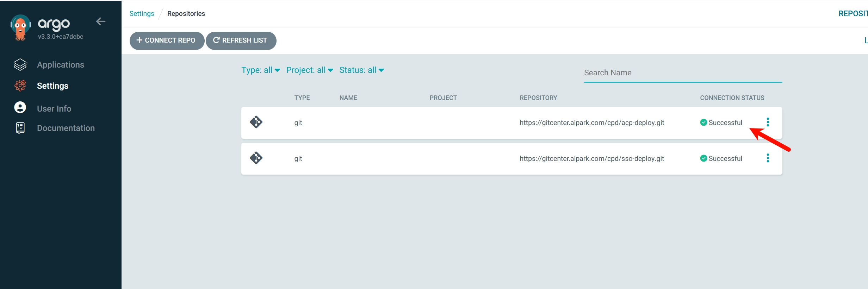The width and height of the screenshot is (868, 289).
Task: Click the git type of acp-deploy row
Action: tap(298, 122)
